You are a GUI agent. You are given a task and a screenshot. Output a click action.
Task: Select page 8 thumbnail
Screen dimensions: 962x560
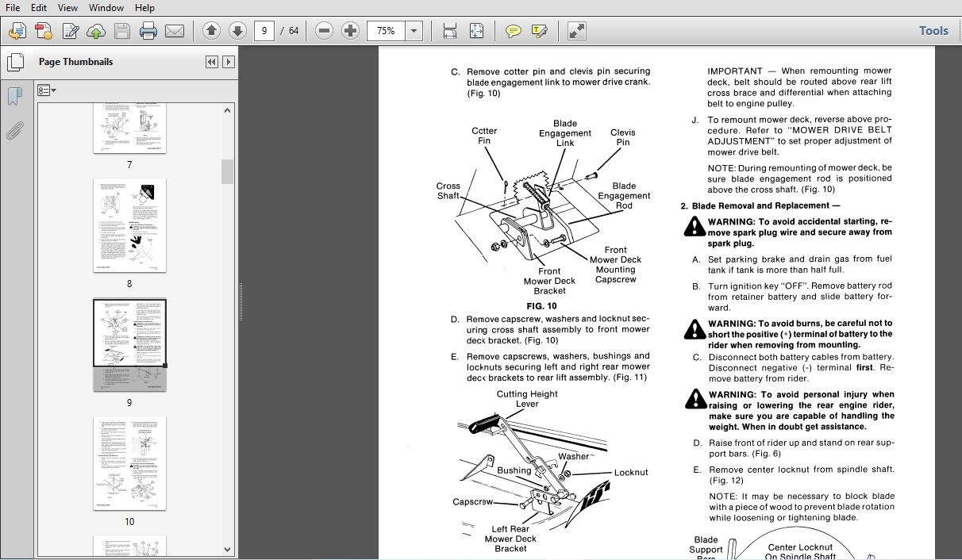point(129,226)
